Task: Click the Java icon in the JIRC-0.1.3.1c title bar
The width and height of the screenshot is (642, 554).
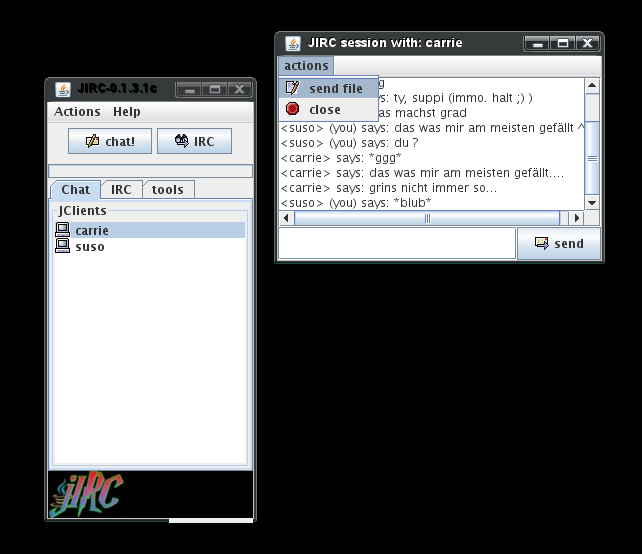Action: [63, 89]
